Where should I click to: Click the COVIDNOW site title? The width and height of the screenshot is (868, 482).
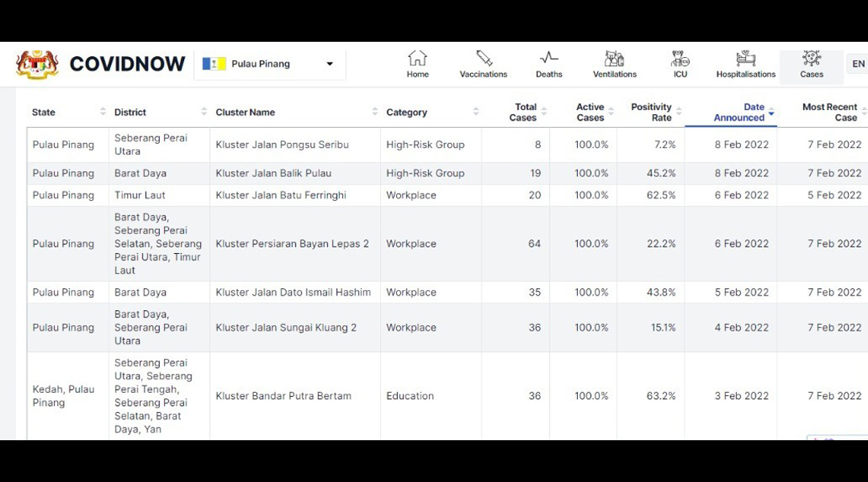(127, 64)
